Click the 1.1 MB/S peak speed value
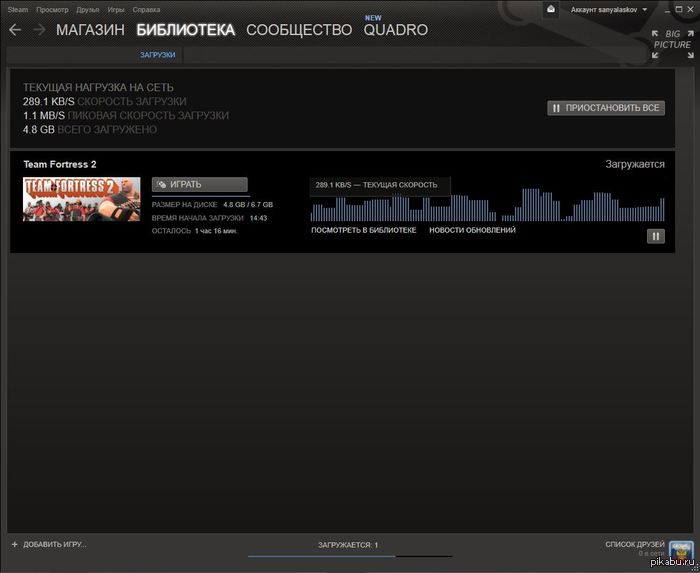Image resolution: width=700 pixels, height=573 pixels. (44, 116)
